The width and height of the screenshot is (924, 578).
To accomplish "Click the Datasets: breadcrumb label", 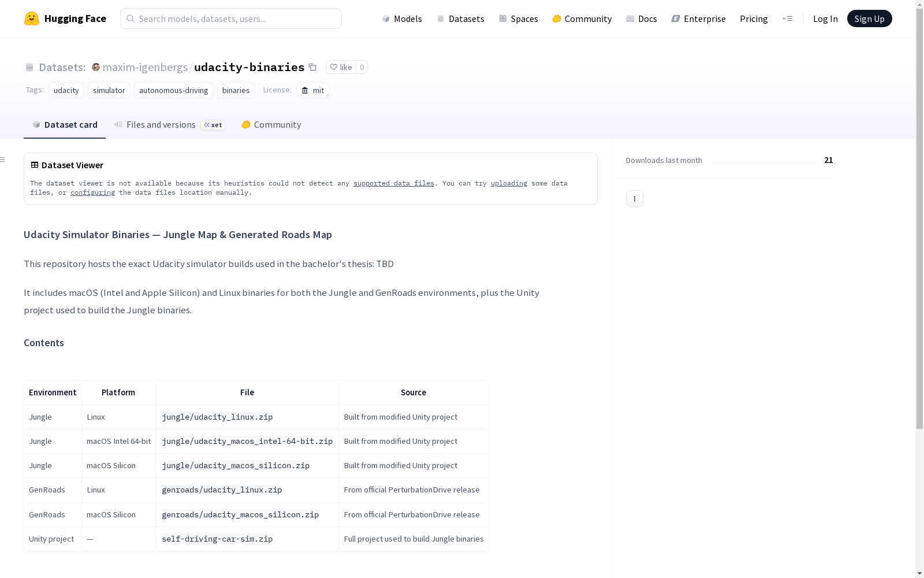I will [x=62, y=67].
